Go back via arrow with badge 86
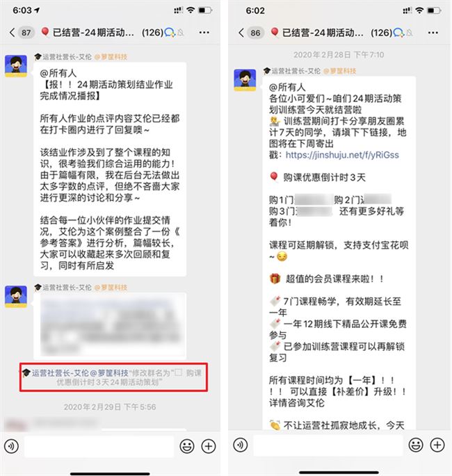The height and width of the screenshot is (476, 452). pos(250,33)
